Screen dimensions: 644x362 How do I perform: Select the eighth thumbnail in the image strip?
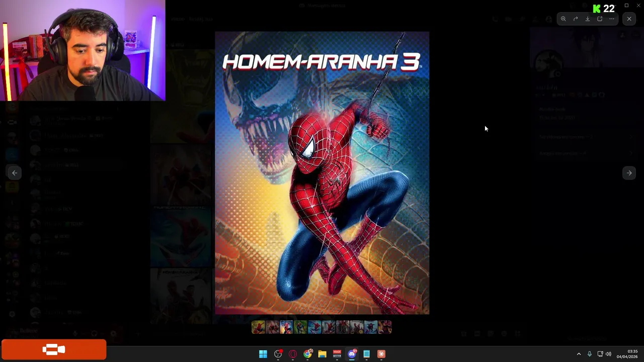tap(357, 328)
